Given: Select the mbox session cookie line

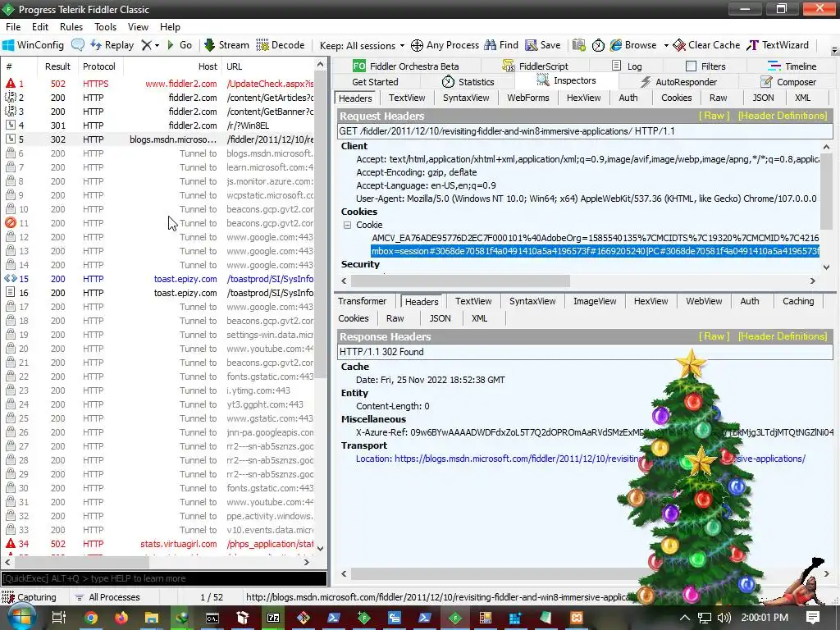Looking at the screenshot, I should 595,251.
